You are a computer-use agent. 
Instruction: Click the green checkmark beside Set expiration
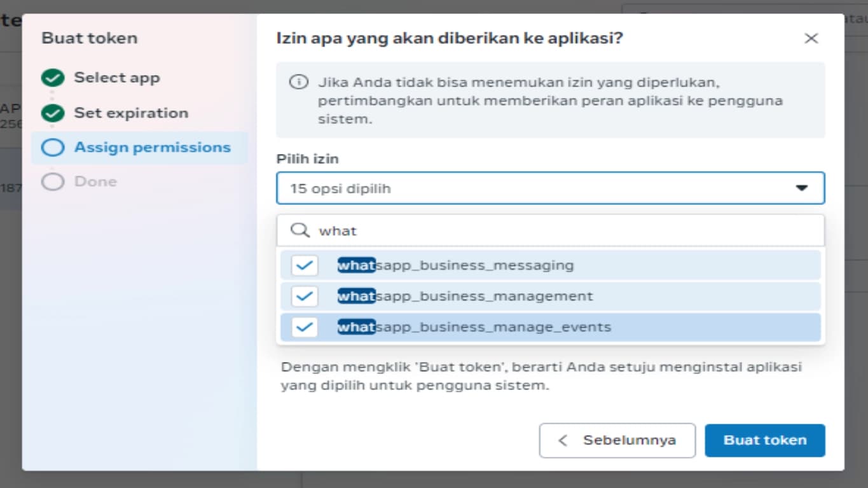click(52, 112)
